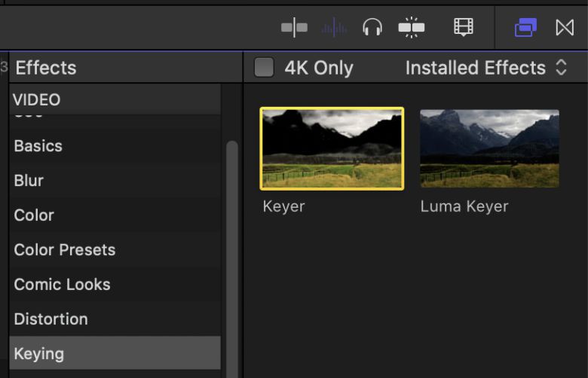Open the Installed Effects dropdown
Screen dimensions: 588x378
click(x=485, y=68)
